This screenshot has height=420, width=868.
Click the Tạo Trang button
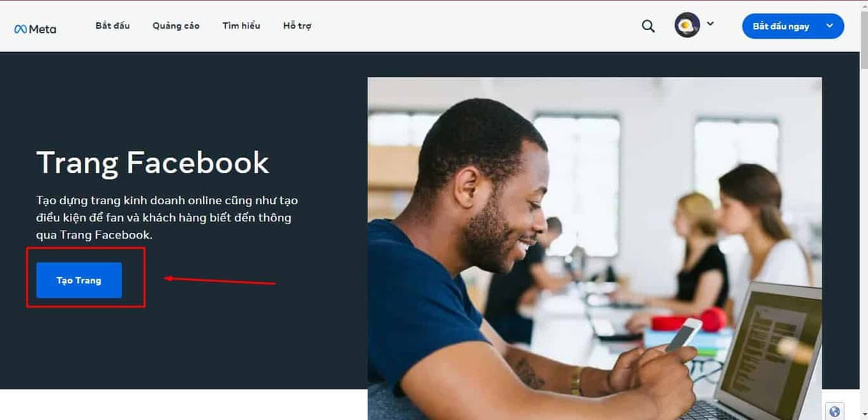click(79, 280)
